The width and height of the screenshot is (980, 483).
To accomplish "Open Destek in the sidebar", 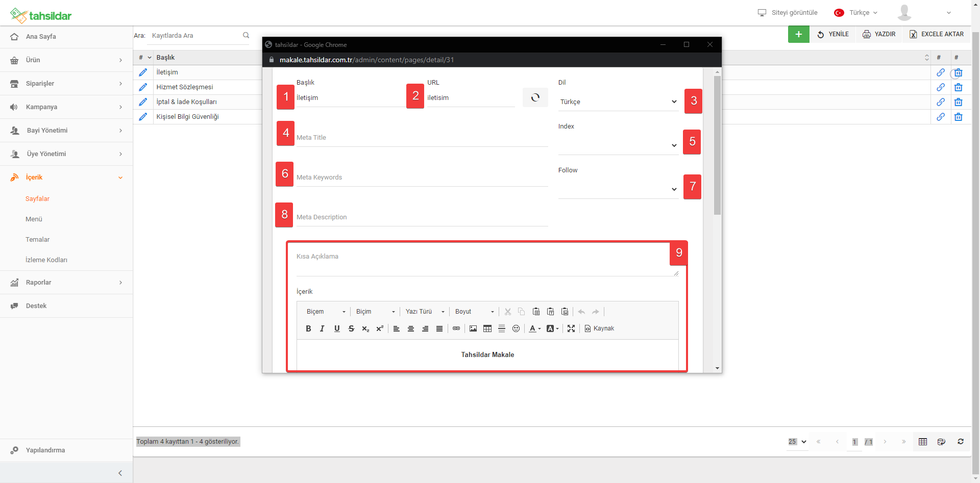I will (x=66, y=306).
